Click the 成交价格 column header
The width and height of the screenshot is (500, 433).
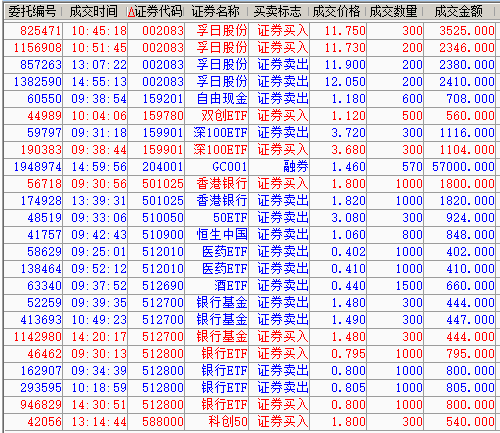[x=336, y=12]
